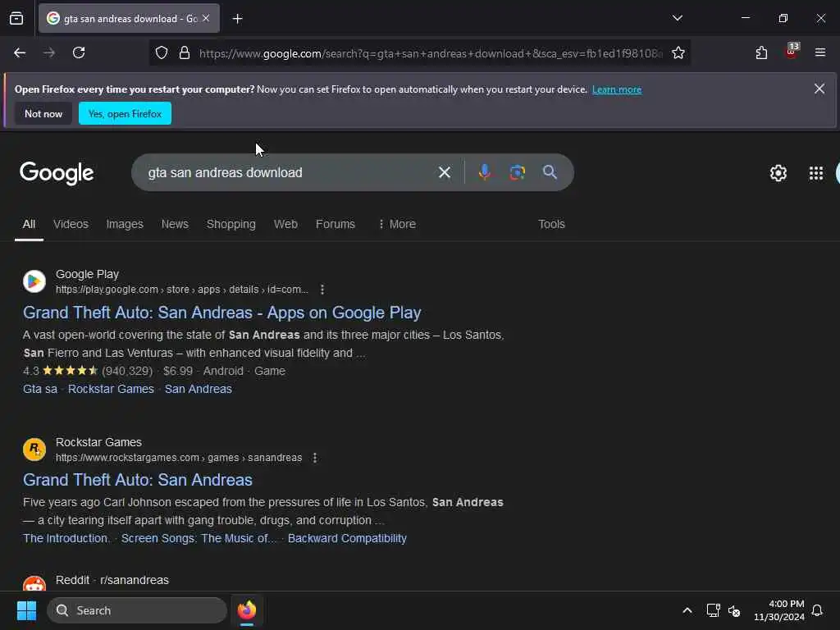The height and width of the screenshot is (630, 840).
Task: Switch to Web results tab
Action: coord(285,224)
